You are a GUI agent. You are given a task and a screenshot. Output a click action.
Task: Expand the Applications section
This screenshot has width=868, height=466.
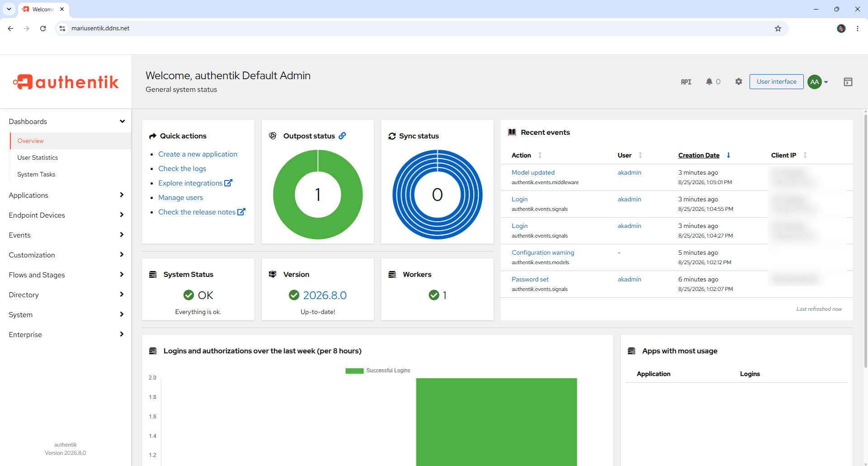[122, 195]
